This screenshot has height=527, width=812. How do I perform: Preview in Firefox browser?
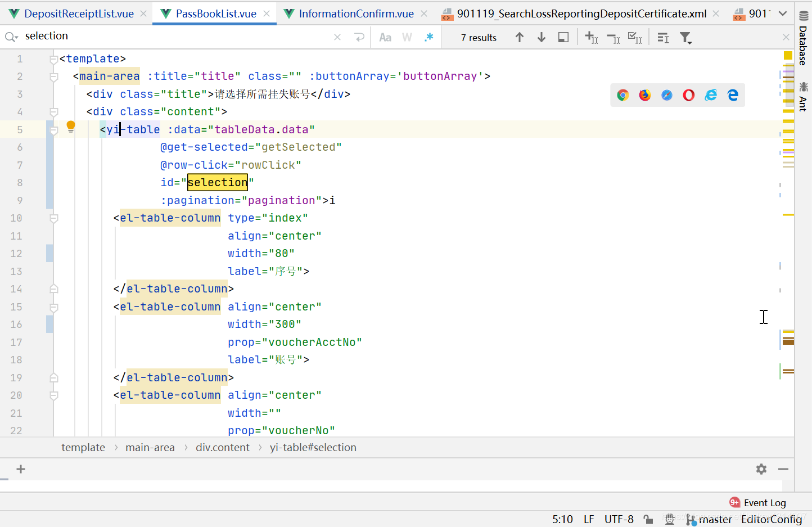(645, 95)
